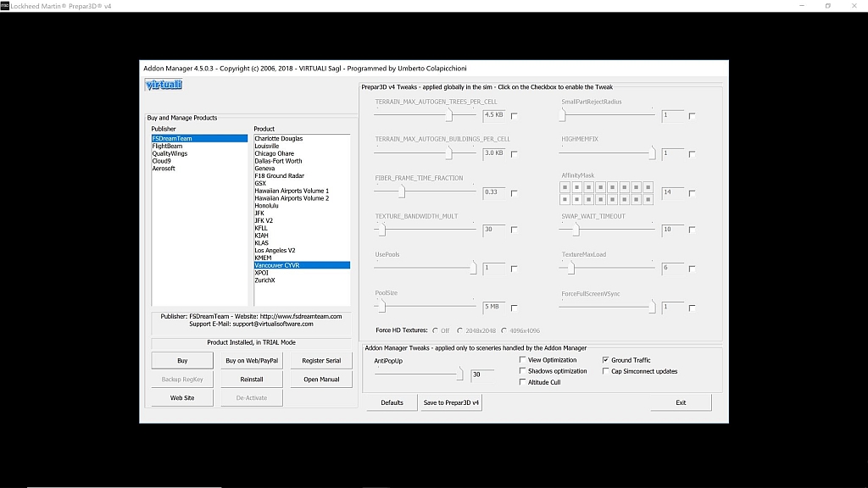Select QualityWings in the publisher list
Viewport: 868px width, 488px height.
(x=170, y=153)
